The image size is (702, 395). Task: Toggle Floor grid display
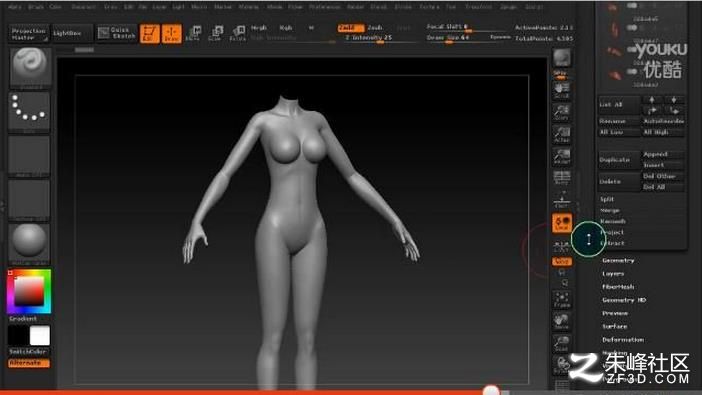click(561, 200)
